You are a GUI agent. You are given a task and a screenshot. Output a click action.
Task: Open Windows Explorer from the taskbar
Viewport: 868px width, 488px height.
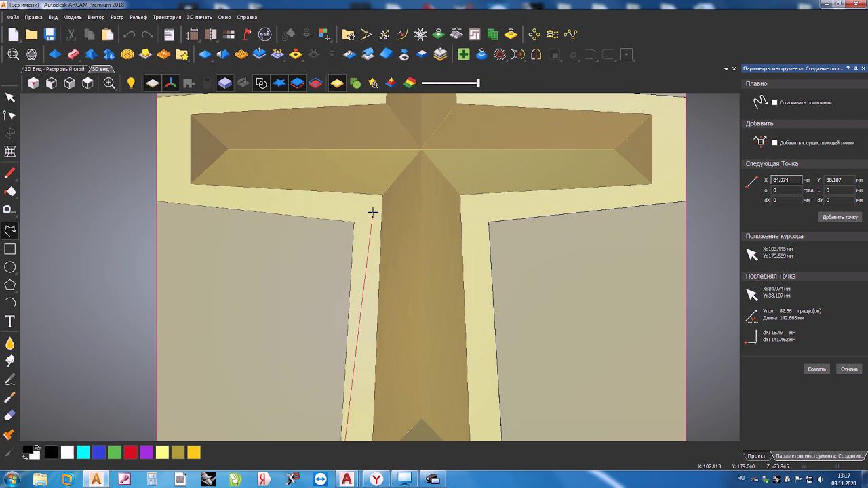tap(40, 479)
